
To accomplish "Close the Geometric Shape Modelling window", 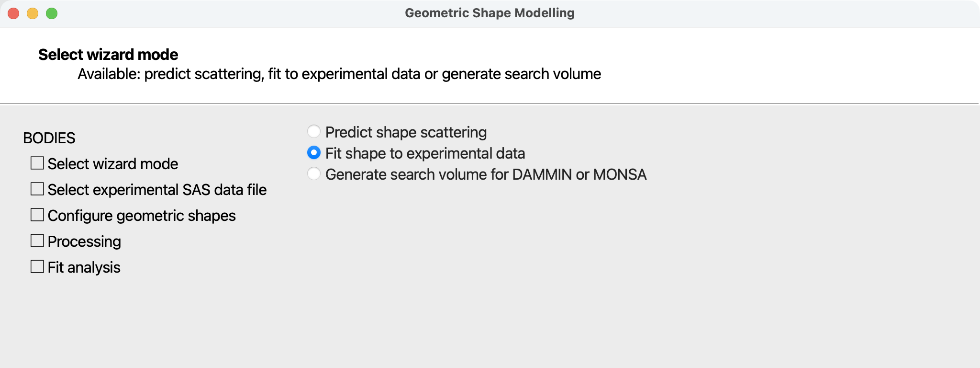I will 13,13.
